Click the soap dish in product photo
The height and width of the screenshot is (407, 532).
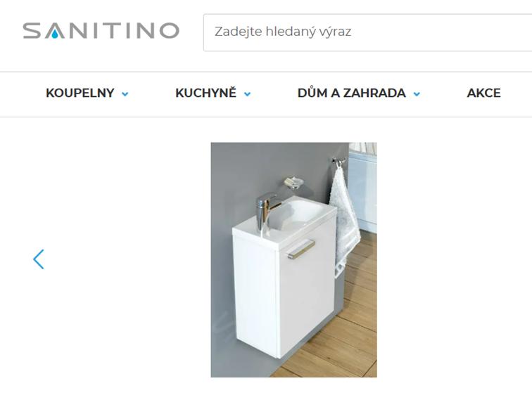293,183
